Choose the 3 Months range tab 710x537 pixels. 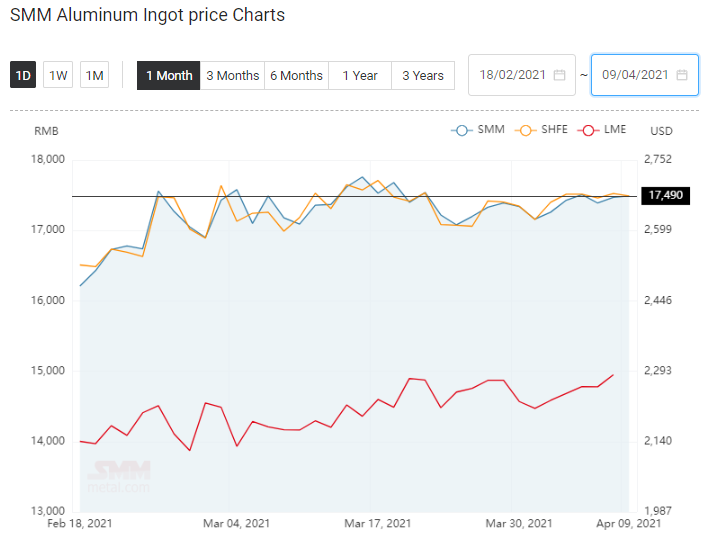pos(232,76)
